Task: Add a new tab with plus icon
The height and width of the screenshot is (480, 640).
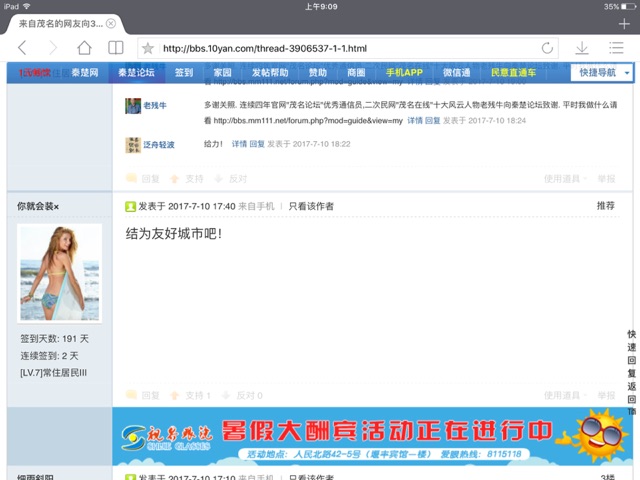Action: (624, 24)
